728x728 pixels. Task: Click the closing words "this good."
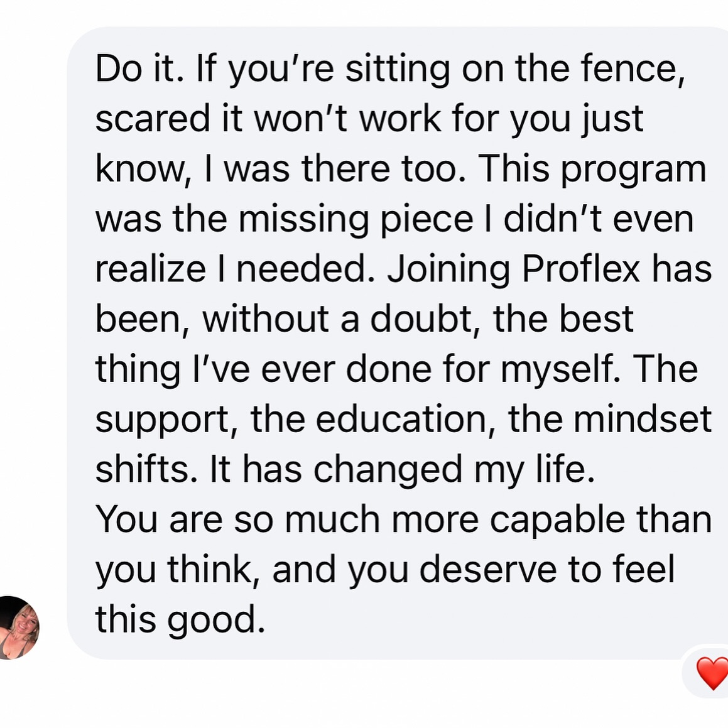pyautogui.click(x=180, y=621)
